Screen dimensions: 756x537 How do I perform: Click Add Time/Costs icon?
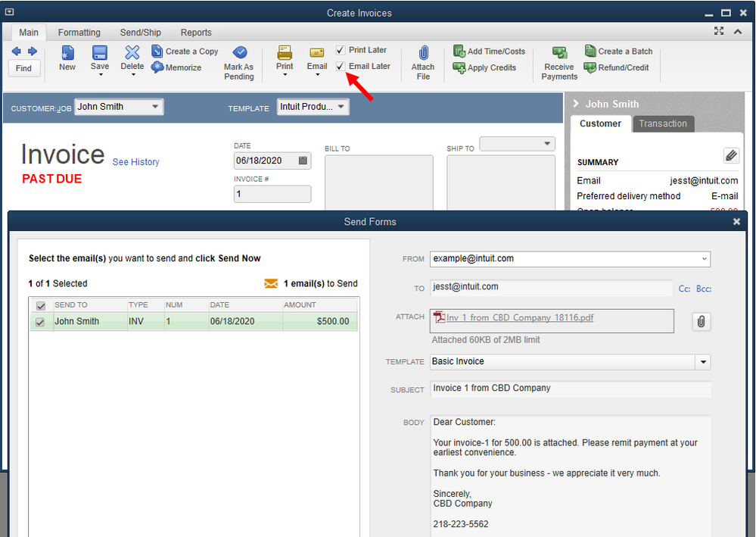point(459,51)
